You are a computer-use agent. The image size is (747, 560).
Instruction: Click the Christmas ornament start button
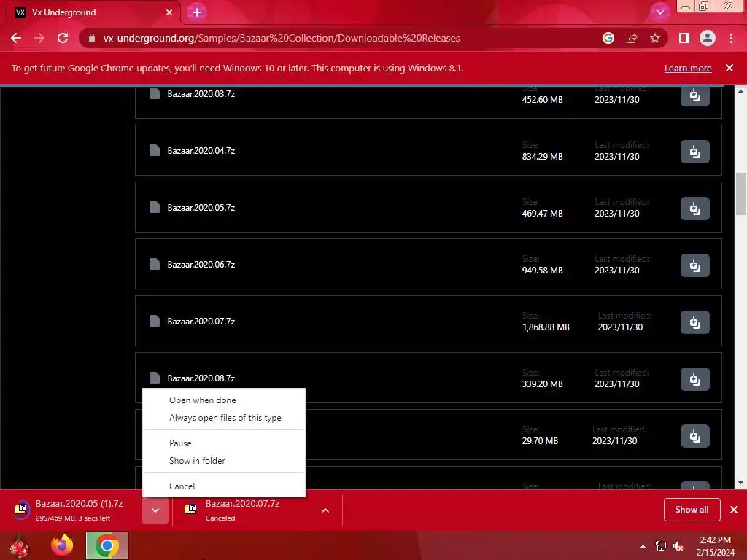click(x=19, y=545)
